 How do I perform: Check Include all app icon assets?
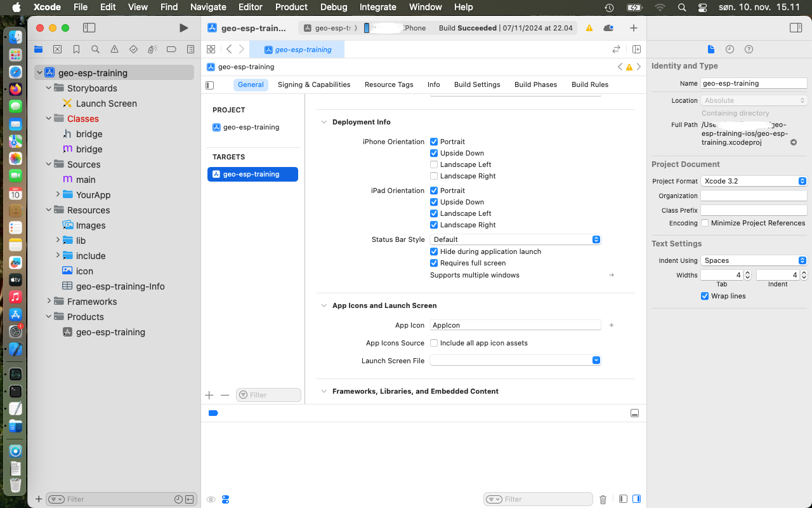point(434,343)
